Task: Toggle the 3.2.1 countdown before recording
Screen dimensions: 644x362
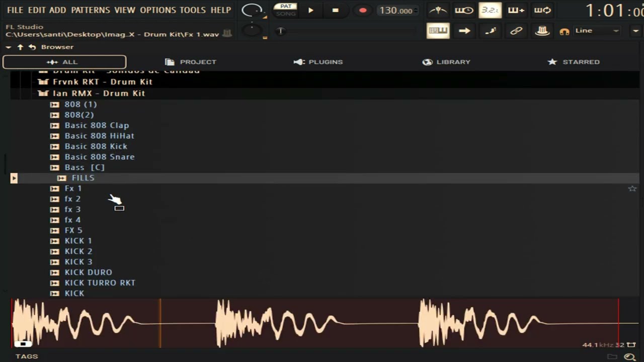Action: point(490,10)
